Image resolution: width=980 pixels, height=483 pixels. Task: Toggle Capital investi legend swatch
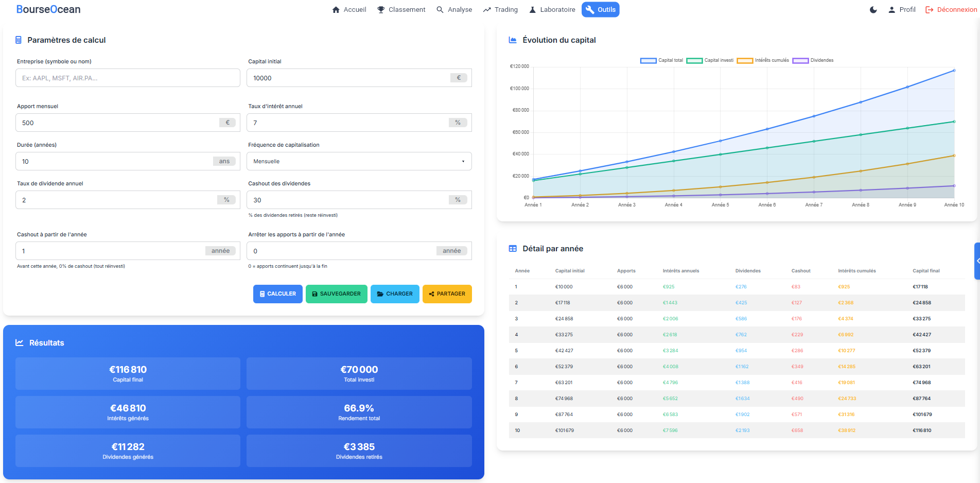point(694,61)
